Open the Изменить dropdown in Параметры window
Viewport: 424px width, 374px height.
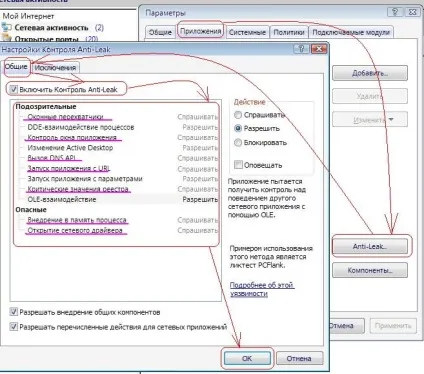click(x=370, y=119)
